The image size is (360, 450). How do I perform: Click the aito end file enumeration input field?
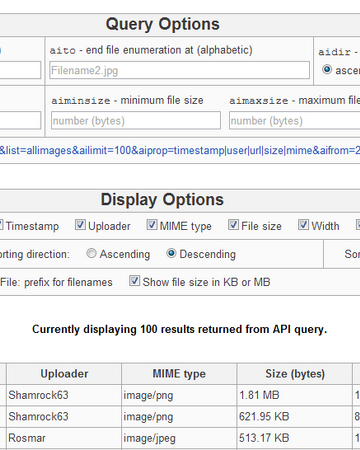179,70
